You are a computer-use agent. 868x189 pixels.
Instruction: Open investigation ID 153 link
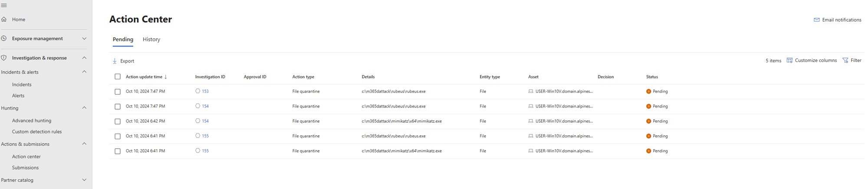(x=205, y=91)
